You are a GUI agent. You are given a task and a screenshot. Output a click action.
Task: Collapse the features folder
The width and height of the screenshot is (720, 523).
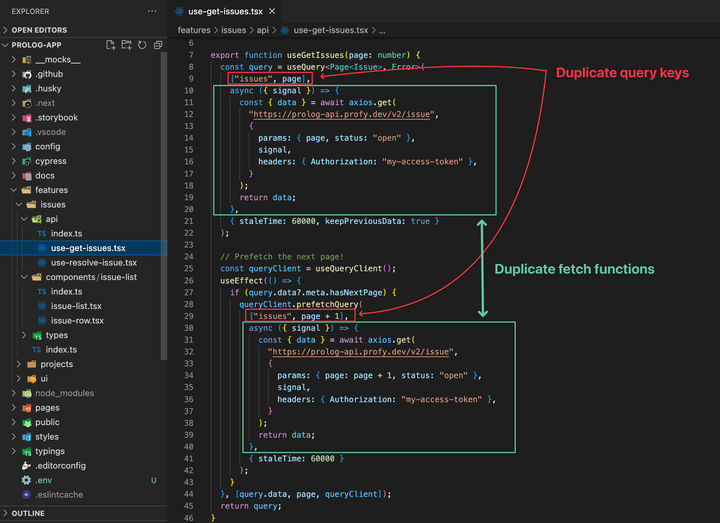[51, 190]
